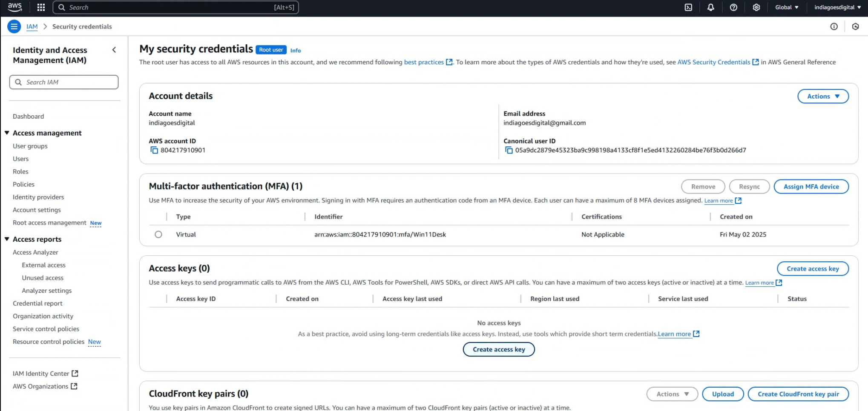Focus the top AWS Search field
Viewport: 868px width, 411px height.
point(175,7)
